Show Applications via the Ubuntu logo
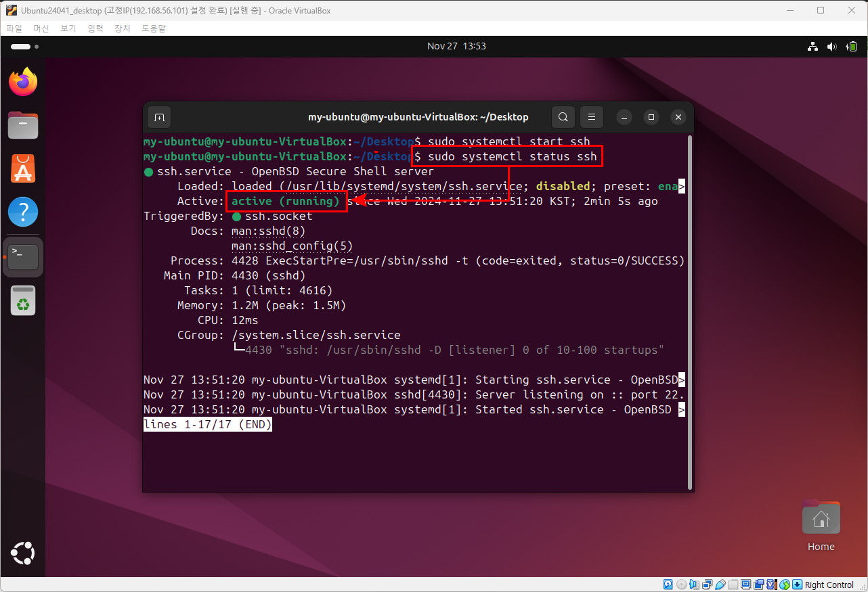Image resolution: width=868 pixels, height=592 pixels. point(23,553)
